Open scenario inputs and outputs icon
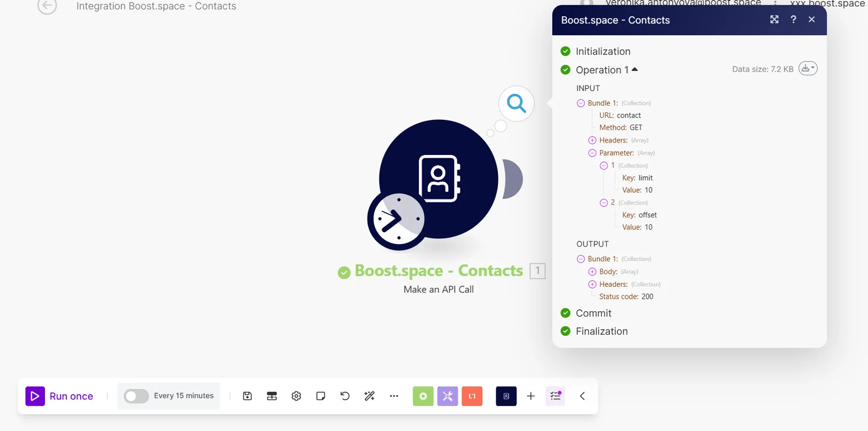The image size is (868, 431). coord(272,396)
